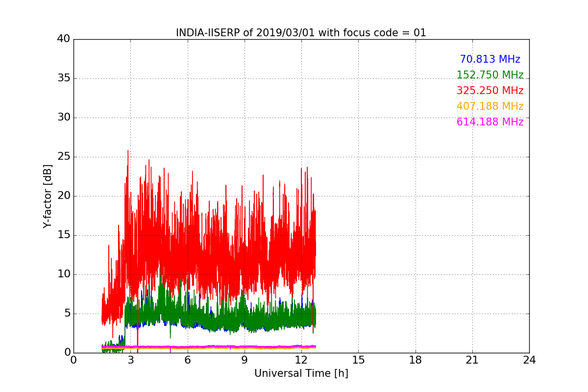The width and height of the screenshot is (588, 392).
Task: Click x-axis tick label 15
Action: 358,360
